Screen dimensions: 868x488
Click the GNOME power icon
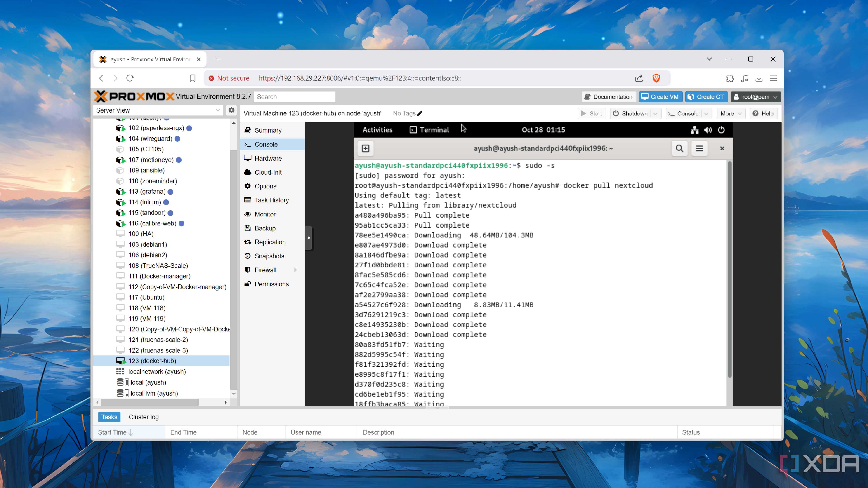[721, 130]
